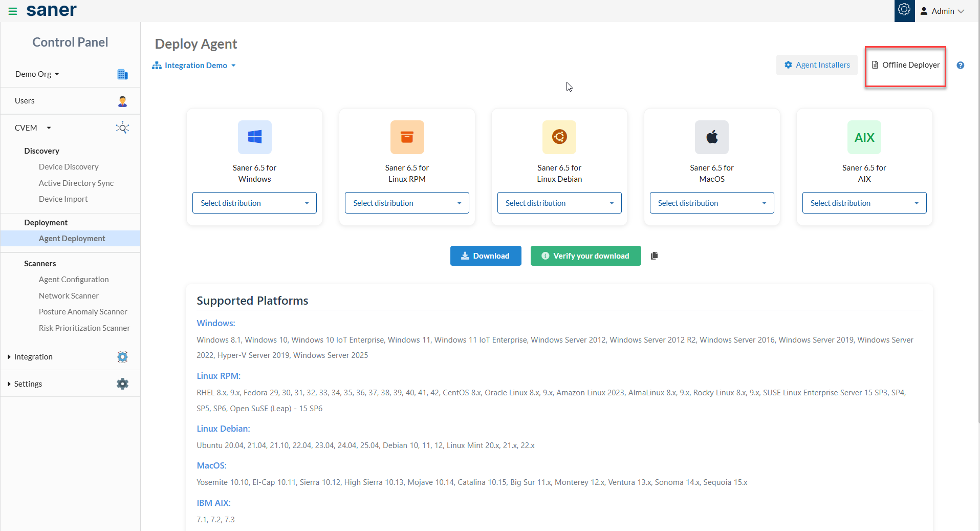Open Posture Anomaly Scanner
The image size is (980, 531).
pyautogui.click(x=83, y=312)
